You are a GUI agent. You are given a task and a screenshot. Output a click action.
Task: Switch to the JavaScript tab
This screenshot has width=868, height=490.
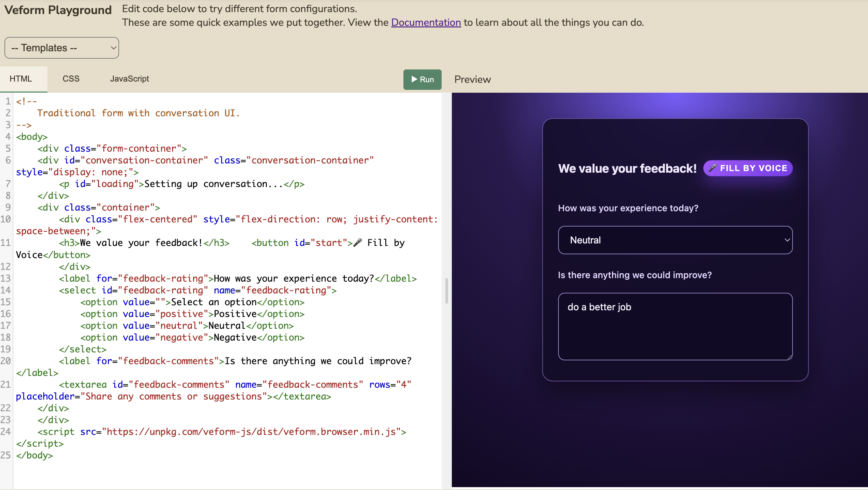pyautogui.click(x=129, y=79)
